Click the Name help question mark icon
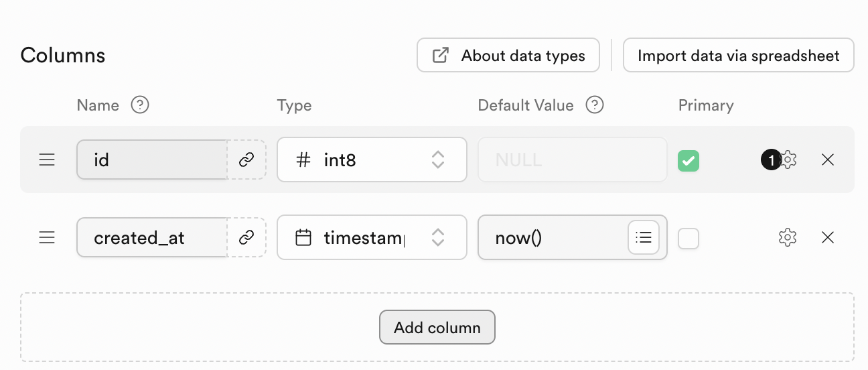Image resolution: width=868 pixels, height=370 pixels. (x=140, y=105)
